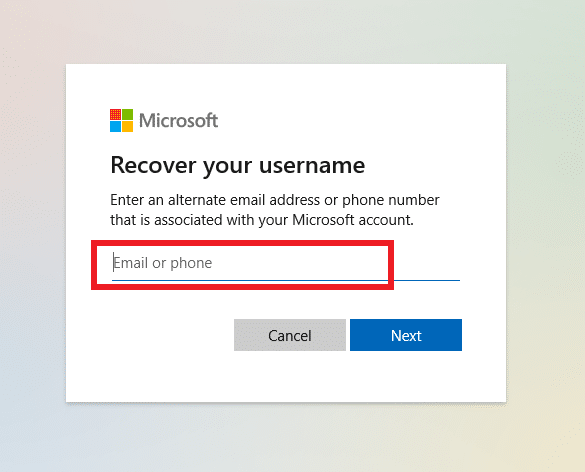Viewport: 585px width, 472px height.
Task: Click the blue square of the Microsoft logo
Action: (x=115, y=126)
